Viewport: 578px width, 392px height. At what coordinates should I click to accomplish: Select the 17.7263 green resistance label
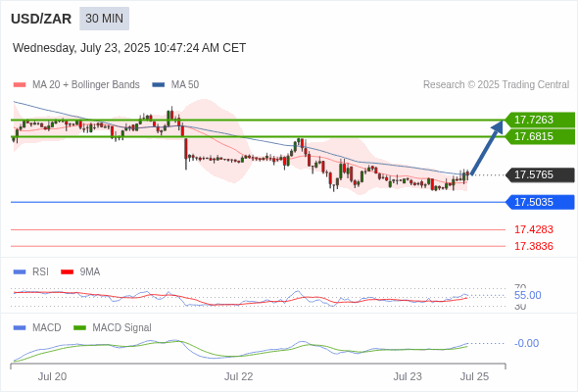(x=540, y=120)
